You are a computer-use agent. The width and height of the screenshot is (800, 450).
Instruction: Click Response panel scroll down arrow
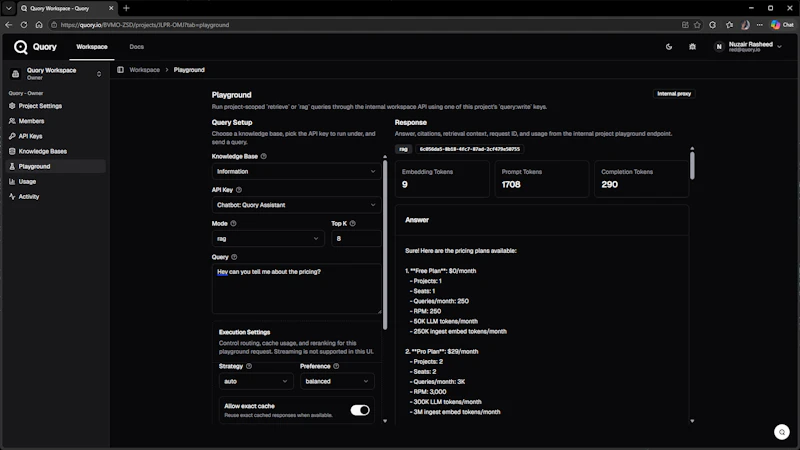pyautogui.click(x=692, y=421)
